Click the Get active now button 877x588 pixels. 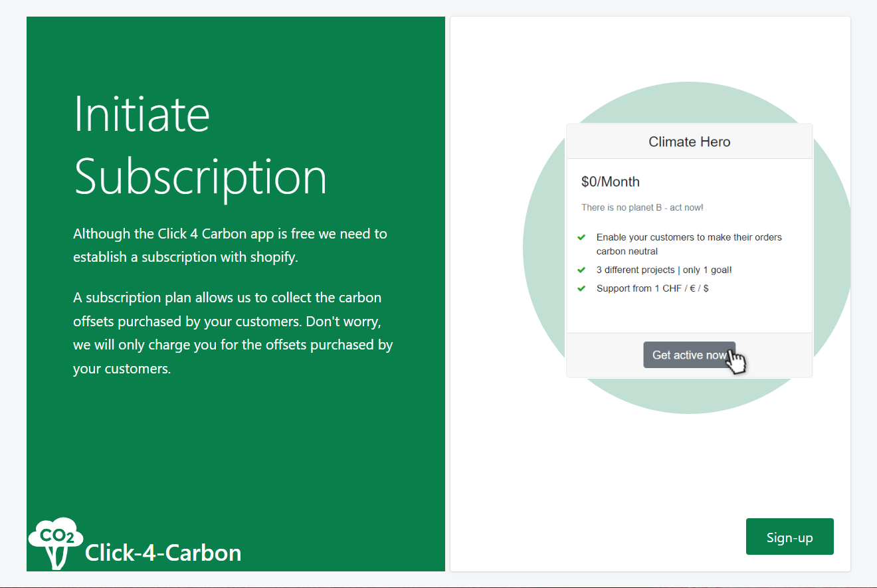click(x=689, y=355)
